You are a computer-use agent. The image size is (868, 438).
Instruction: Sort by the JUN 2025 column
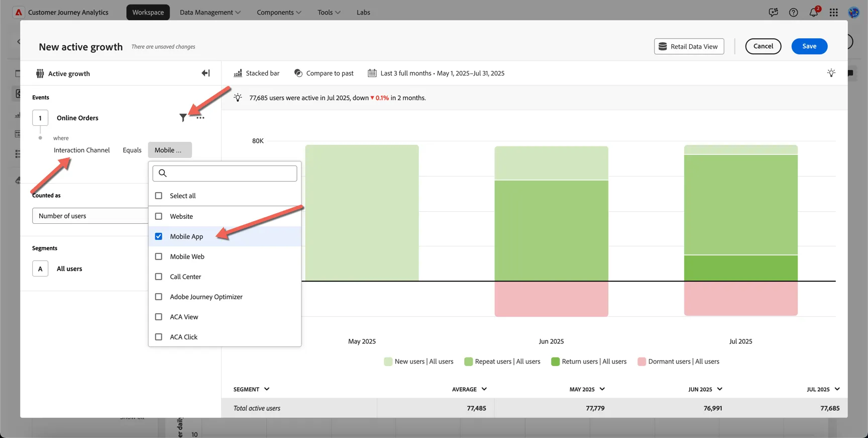click(x=706, y=389)
